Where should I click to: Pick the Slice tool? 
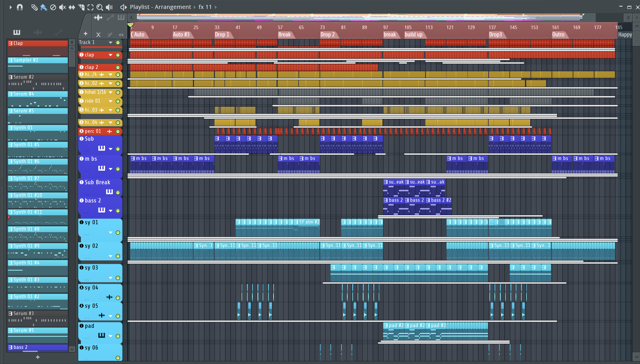tap(81, 7)
